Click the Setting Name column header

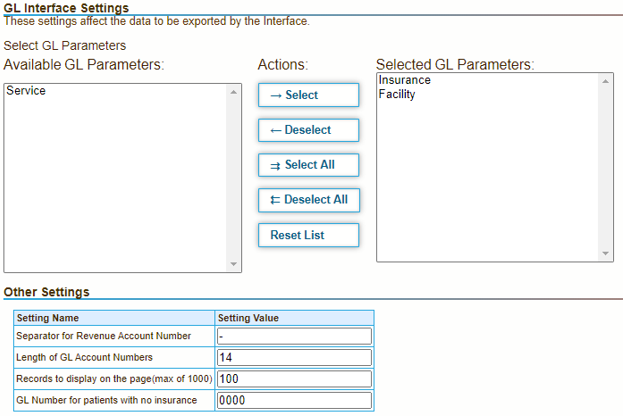48,318
